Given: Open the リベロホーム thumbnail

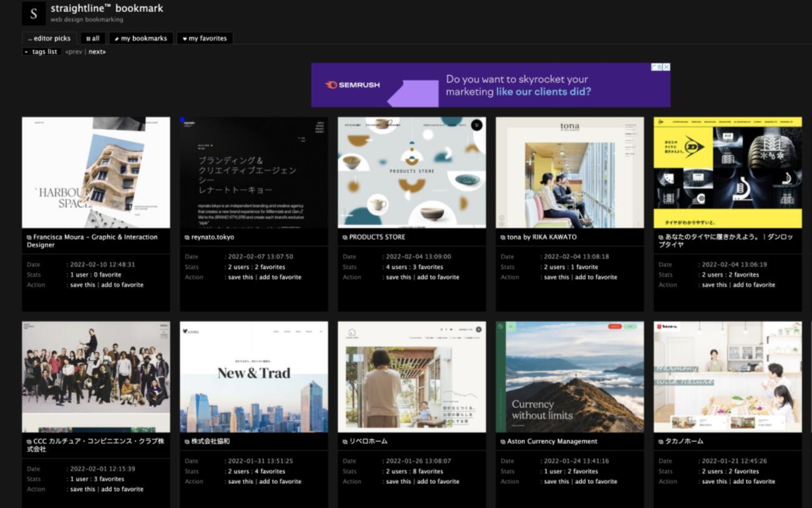Looking at the screenshot, I should click(x=412, y=377).
